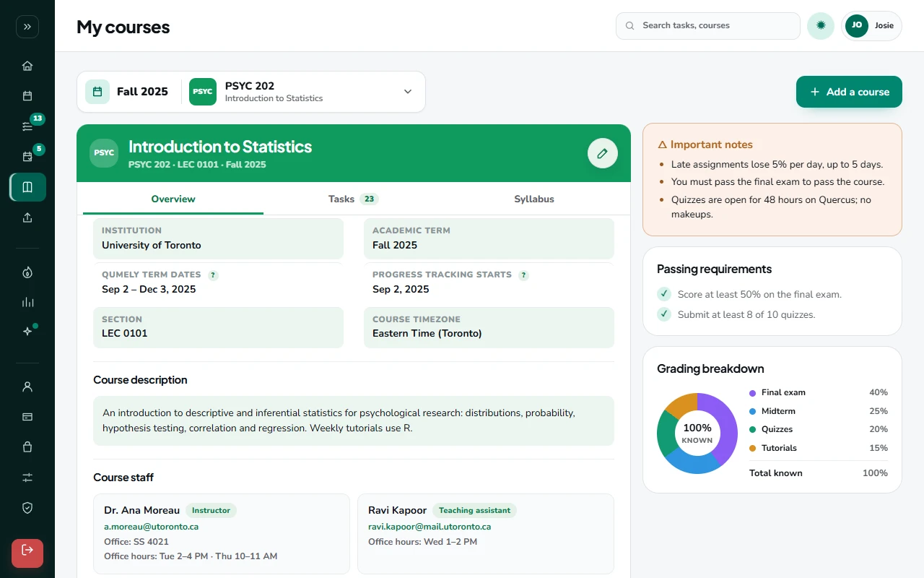Open the calendar icon with badge 5
This screenshot has height=578, width=924.
27,157
